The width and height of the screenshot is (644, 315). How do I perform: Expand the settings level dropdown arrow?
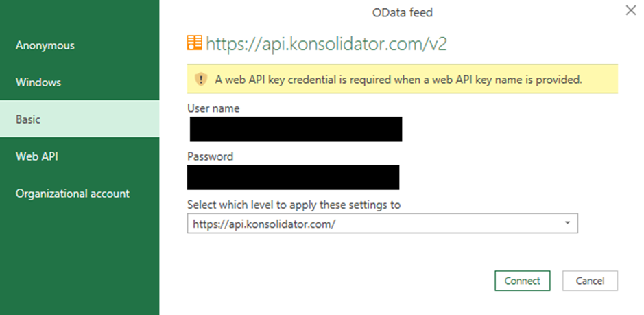coord(567,223)
